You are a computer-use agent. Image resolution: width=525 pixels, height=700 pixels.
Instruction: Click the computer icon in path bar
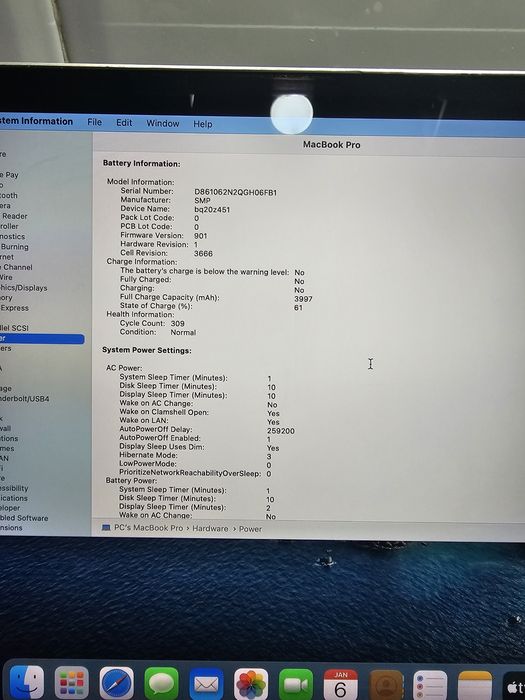point(106,528)
